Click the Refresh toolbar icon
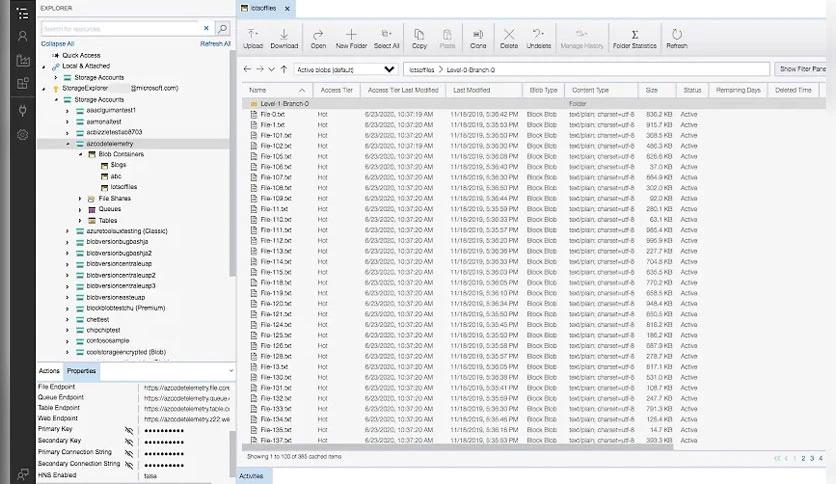 676,38
